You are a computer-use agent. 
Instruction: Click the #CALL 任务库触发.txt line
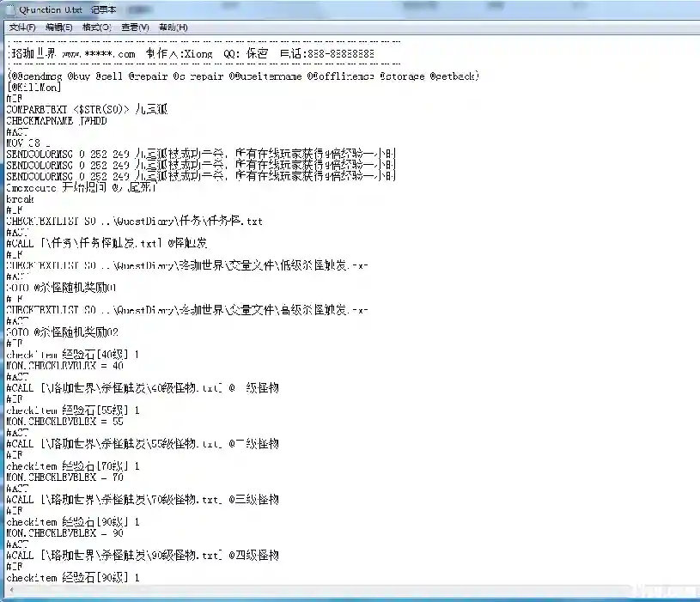(107, 243)
